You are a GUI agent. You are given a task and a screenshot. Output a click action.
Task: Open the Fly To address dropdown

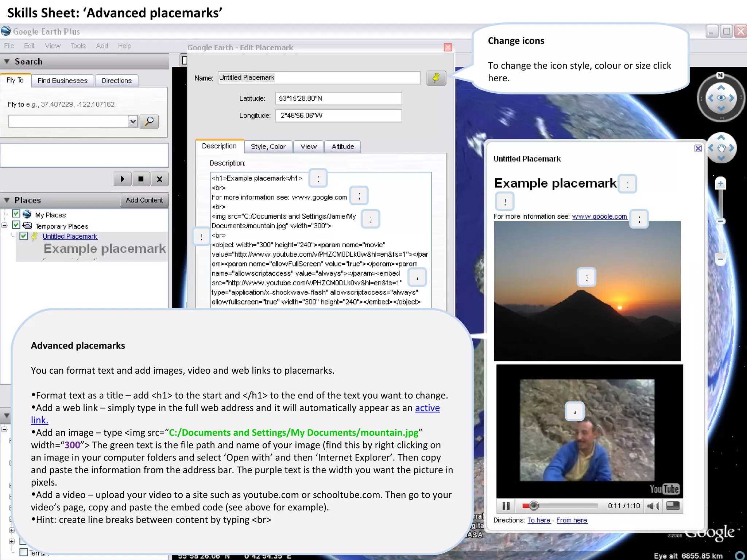click(133, 121)
